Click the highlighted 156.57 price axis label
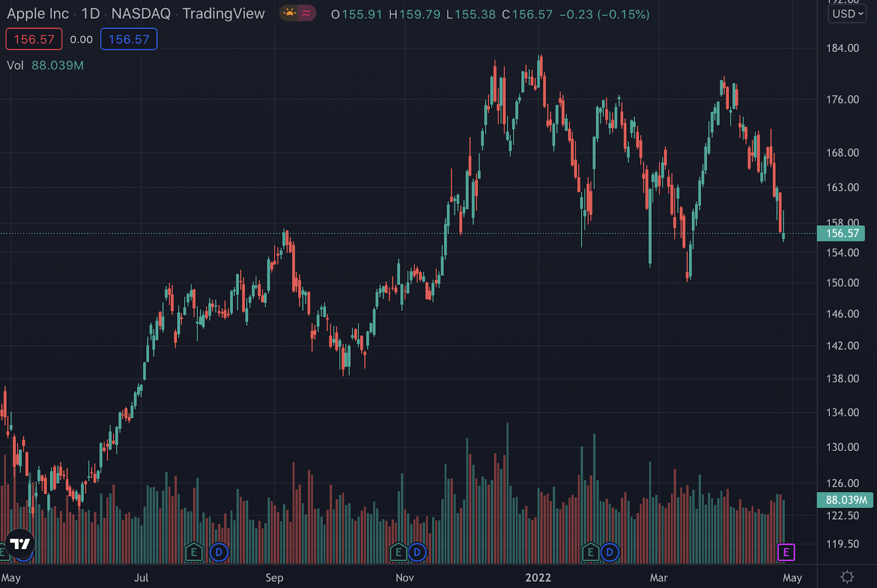 coord(841,233)
